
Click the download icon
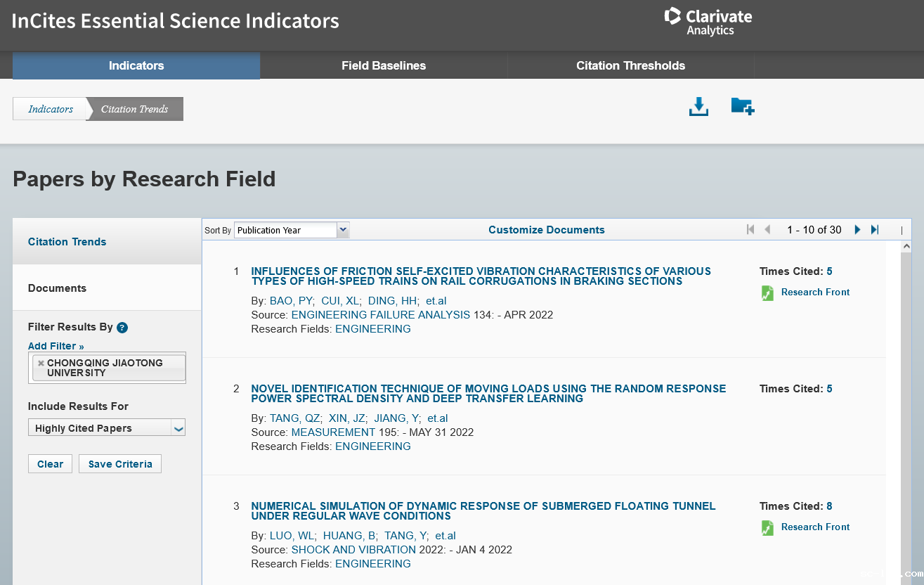(x=698, y=107)
